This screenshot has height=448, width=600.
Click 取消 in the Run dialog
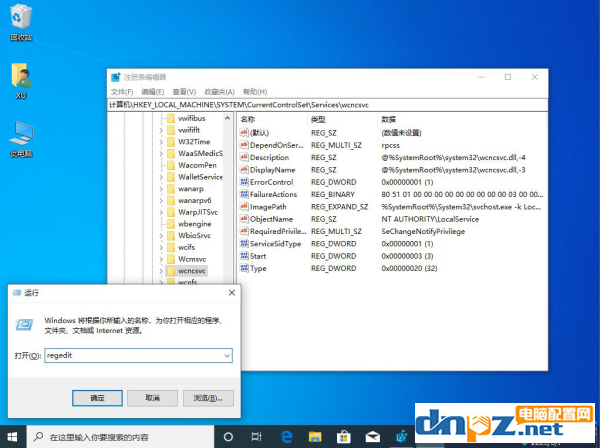[152, 398]
